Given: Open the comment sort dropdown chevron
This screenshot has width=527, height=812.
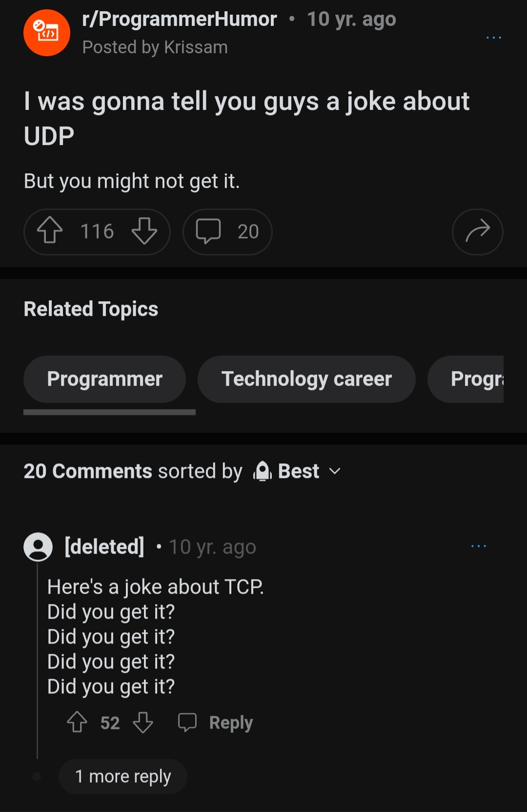Looking at the screenshot, I should tap(335, 471).
